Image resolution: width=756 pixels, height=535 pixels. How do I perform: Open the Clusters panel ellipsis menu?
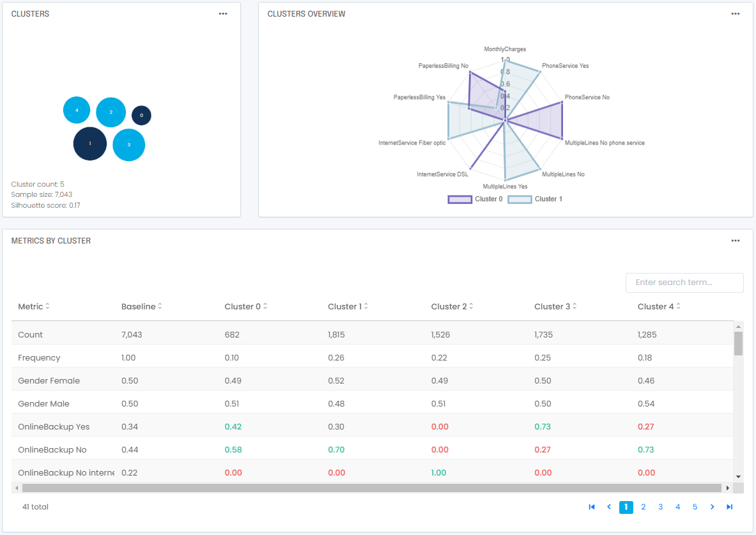pyautogui.click(x=223, y=13)
